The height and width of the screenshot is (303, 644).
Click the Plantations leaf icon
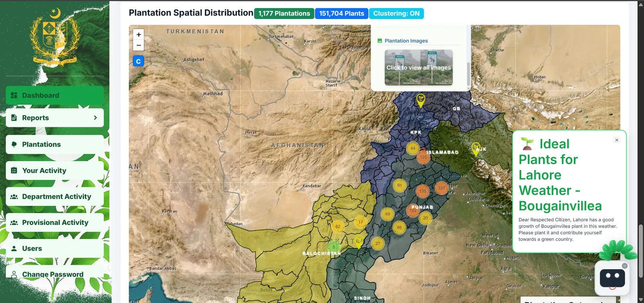(x=14, y=144)
